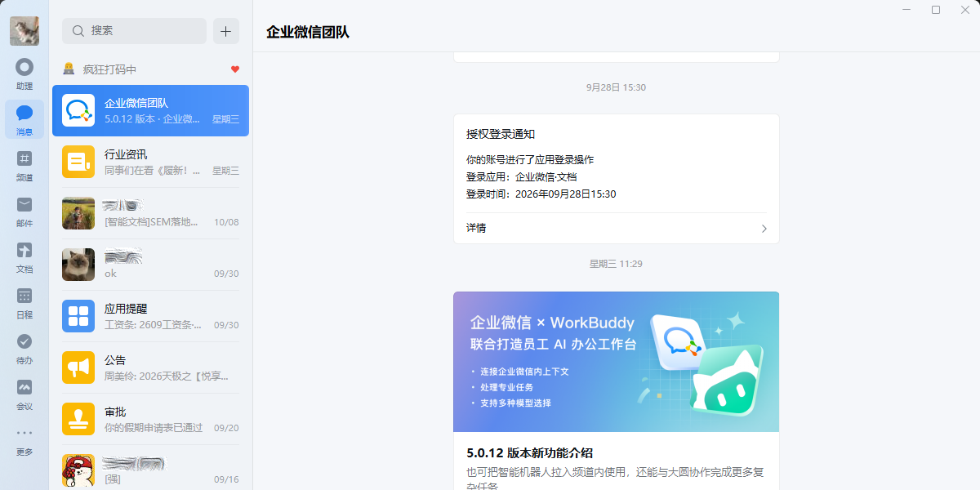980x490 pixels.
Task: Focus the 搜索 search field
Action: pos(134,31)
